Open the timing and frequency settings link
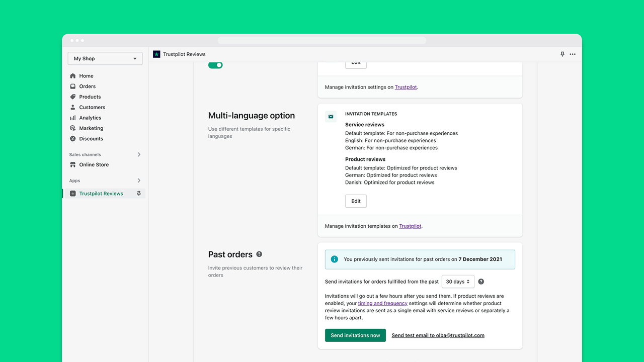The width and height of the screenshot is (644, 362). (383, 303)
